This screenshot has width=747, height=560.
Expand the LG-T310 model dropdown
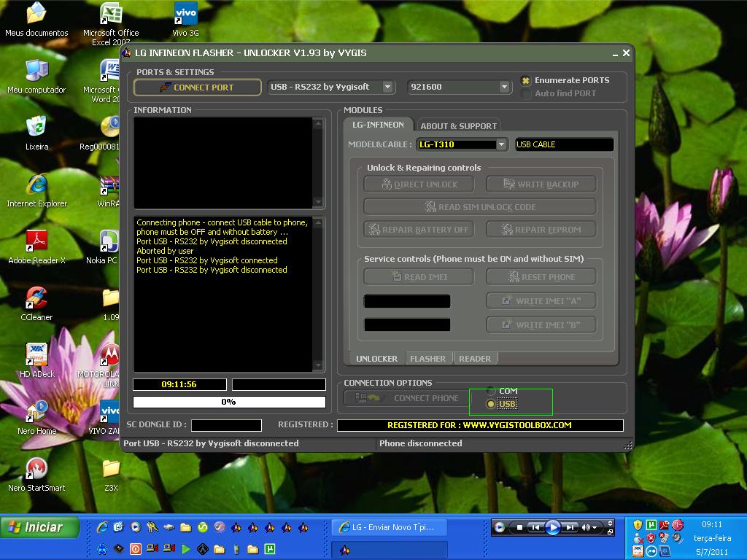tap(501, 144)
